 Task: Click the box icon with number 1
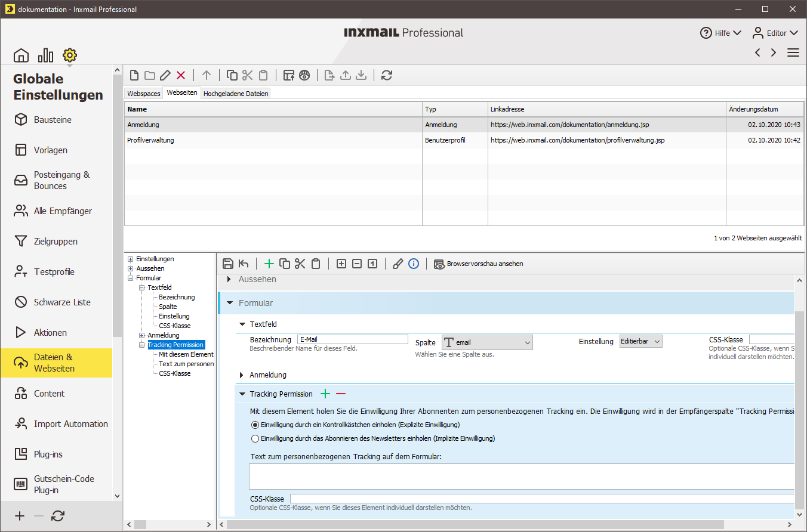coord(372,264)
